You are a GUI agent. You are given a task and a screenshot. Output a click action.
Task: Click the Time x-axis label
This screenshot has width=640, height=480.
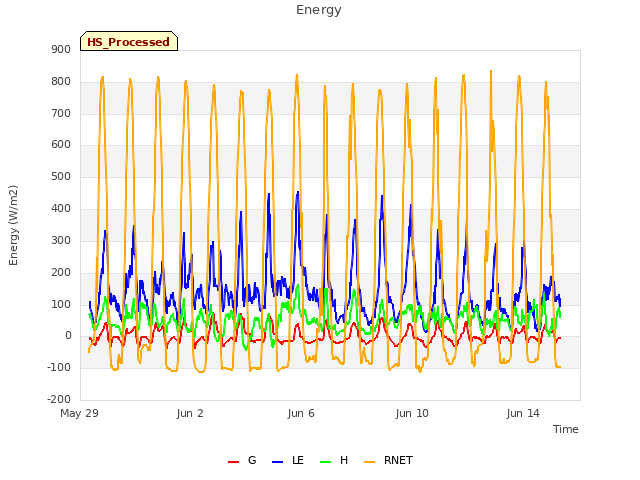pos(565,429)
